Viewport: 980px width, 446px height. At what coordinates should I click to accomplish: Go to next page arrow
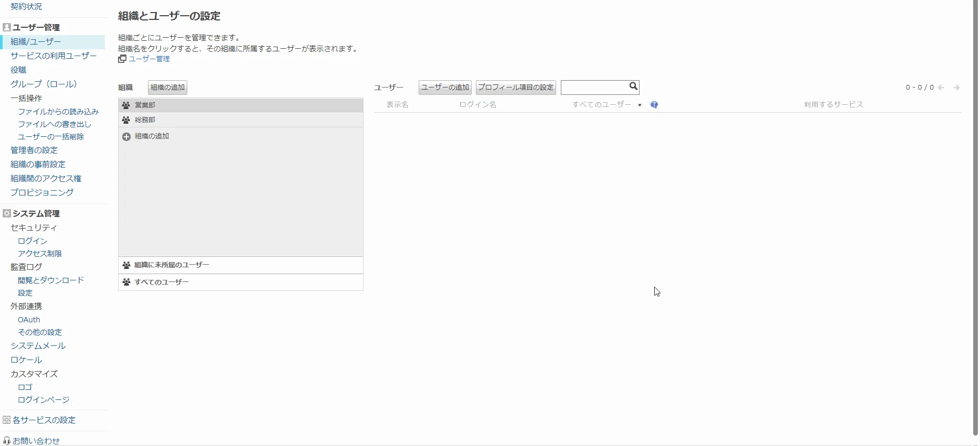click(x=957, y=88)
